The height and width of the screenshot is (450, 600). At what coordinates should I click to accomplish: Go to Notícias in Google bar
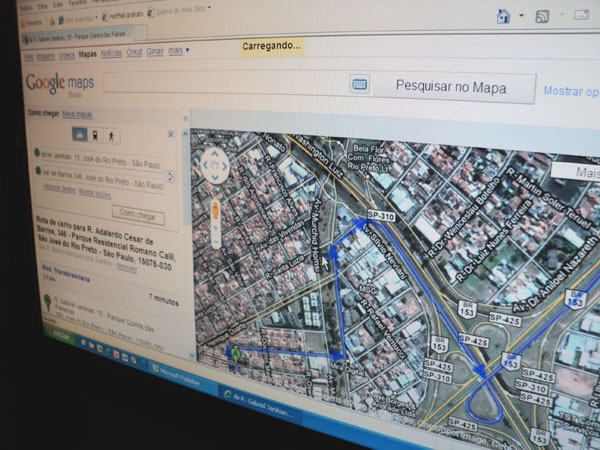coord(111,53)
